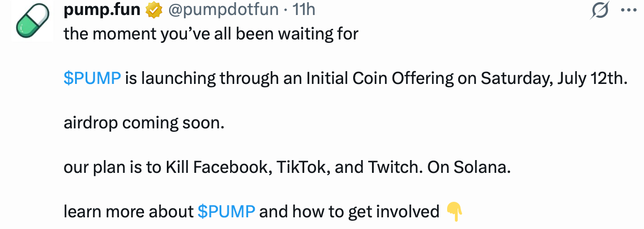Open the Grok explain-post icon
Screen dimensions: 644x229
click(x=600, y=10)
